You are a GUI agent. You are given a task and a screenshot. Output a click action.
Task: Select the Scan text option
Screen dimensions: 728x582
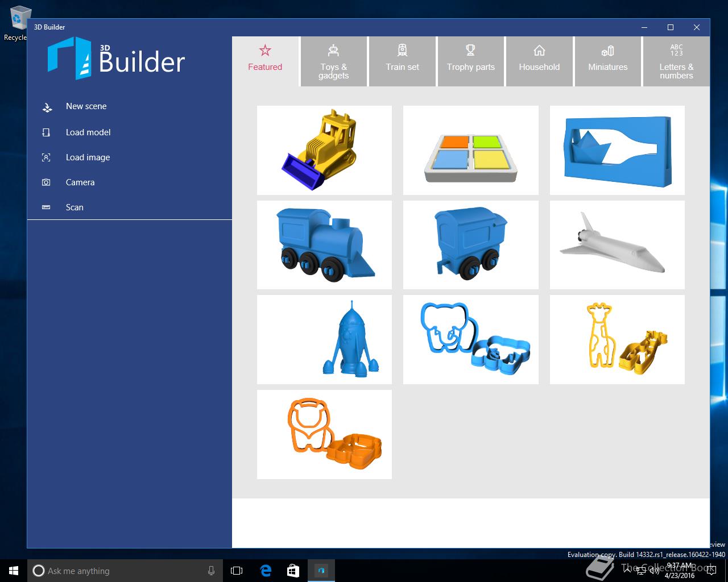[75, 207]
